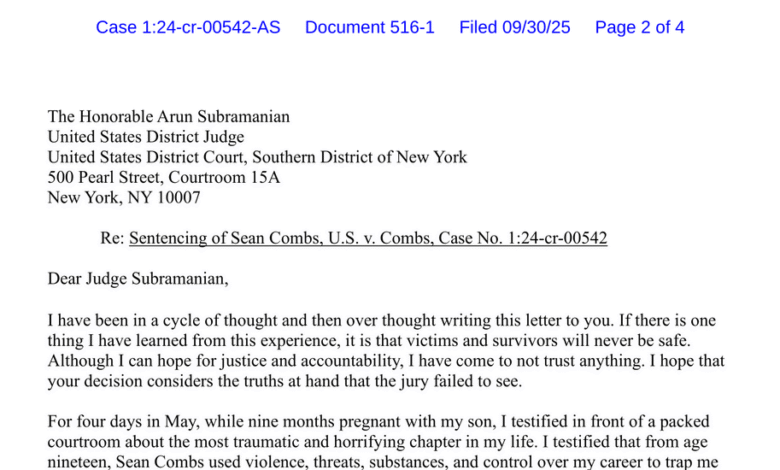Screen dimensions: 780x470
Task: Click the "500 Pearl Street, Courtroom 15A" address
Action: [164, 178]
